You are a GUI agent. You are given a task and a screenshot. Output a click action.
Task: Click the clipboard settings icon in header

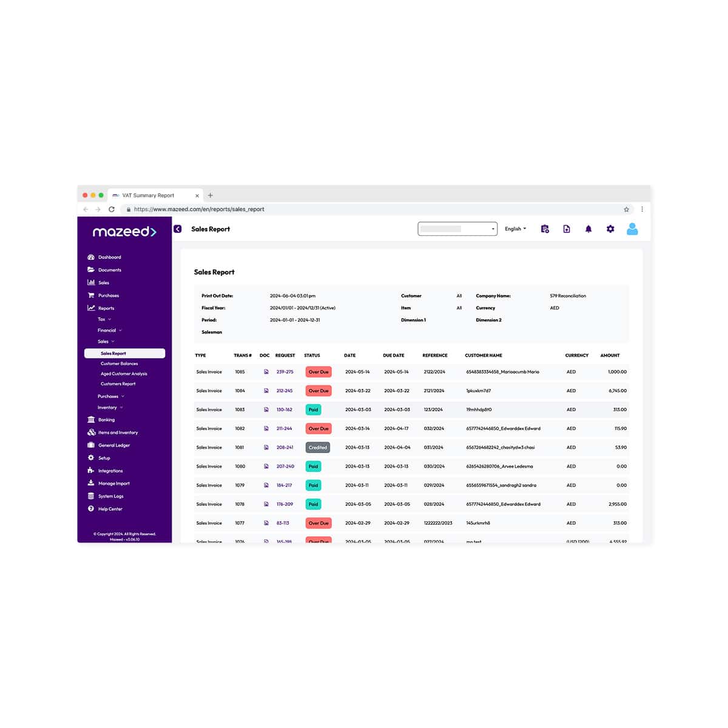[545, 229]
